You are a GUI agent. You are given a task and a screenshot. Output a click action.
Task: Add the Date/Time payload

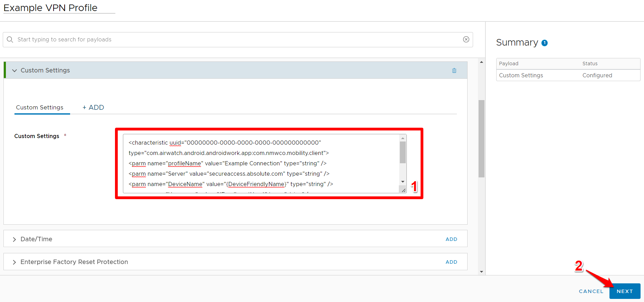click(451, 239)
